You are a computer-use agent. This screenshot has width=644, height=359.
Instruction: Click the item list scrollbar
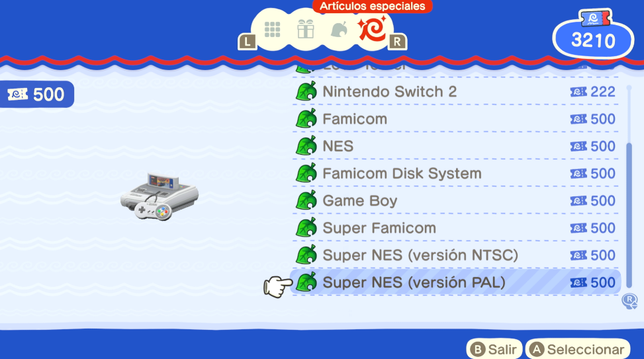click(629, 186)
